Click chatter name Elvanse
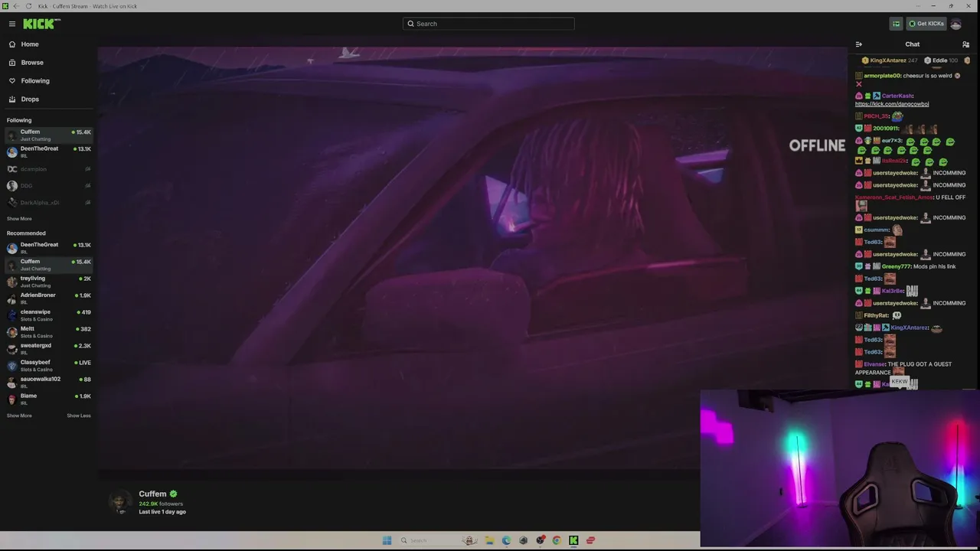 click(874, 364)
